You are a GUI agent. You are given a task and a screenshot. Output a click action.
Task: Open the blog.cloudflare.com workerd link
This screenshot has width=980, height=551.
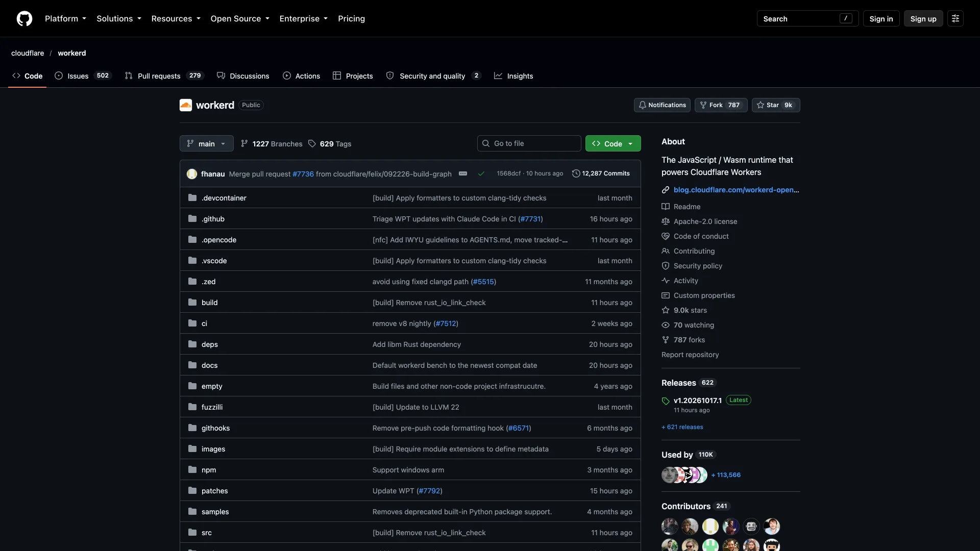736,190
